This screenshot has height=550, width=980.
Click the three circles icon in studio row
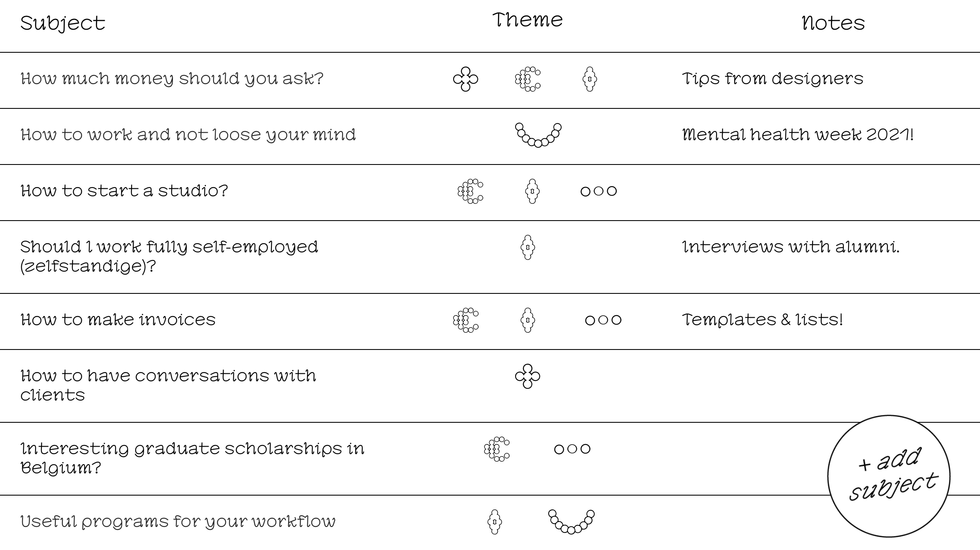(x=598, y=191)
